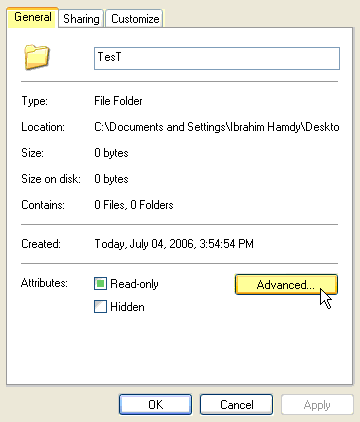
Task: Dismiss the dialog with Cancel
Action: click(237, 405)
